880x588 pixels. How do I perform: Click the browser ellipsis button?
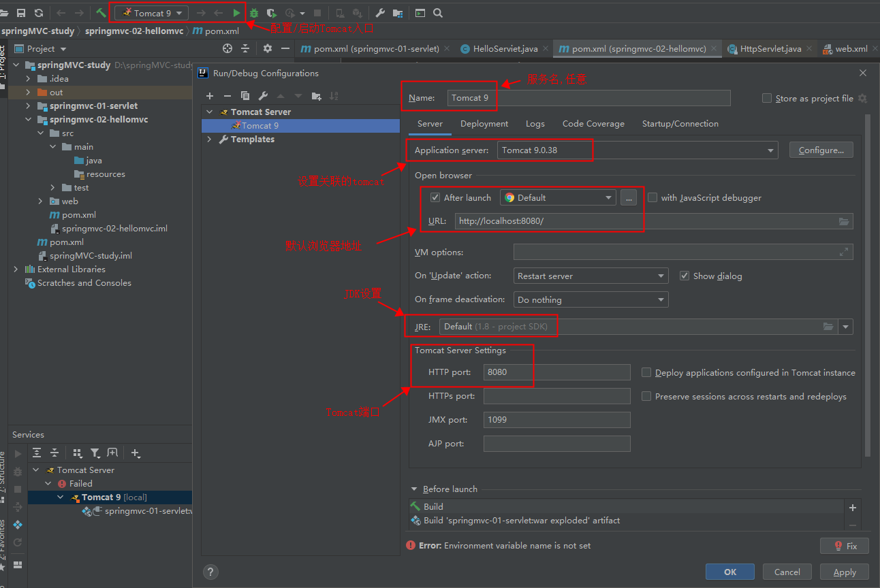[629, 197]
